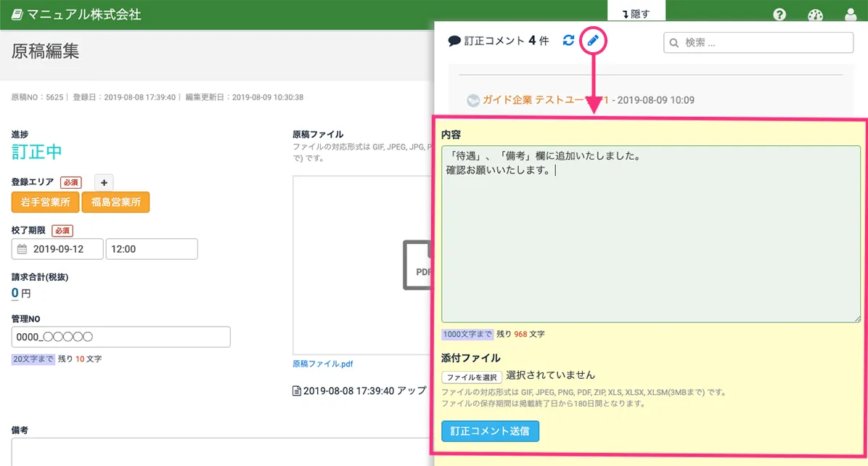Click inside the 内容 comment textarea
Screen dimensions: 868x466
tap(651, 234)
